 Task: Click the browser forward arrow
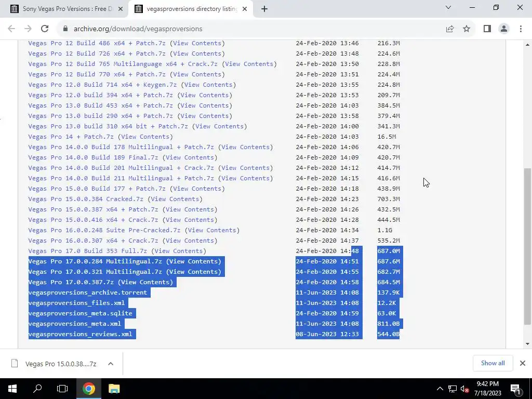coord(28,29)
